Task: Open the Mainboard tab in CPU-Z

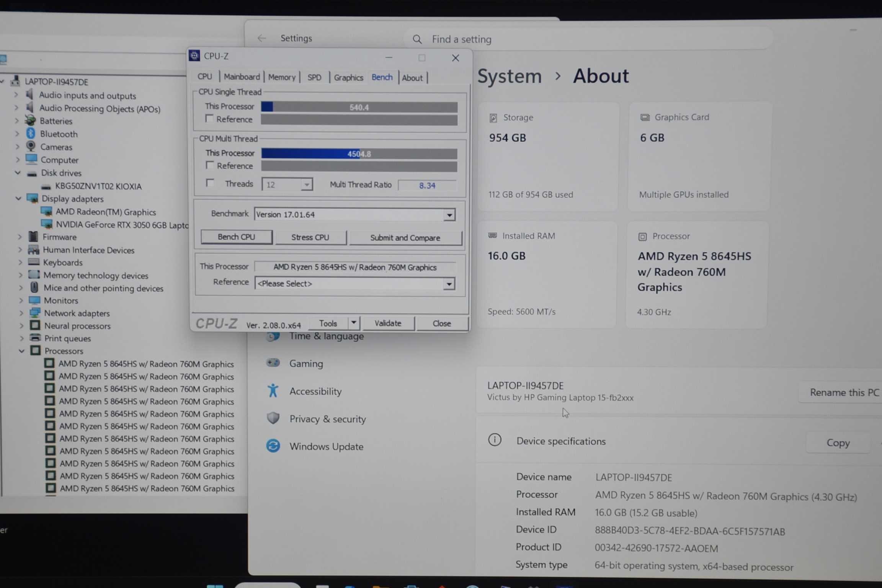Action: coord(242,77)
